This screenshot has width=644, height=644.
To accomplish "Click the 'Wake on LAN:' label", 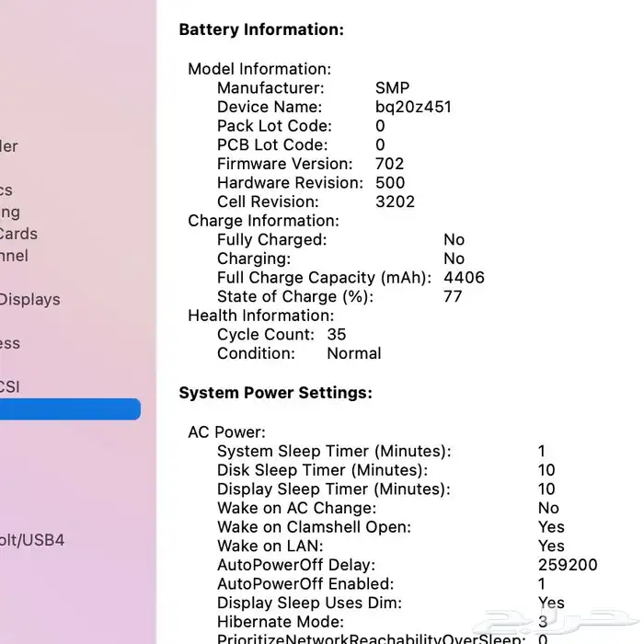I will [x=270, y=546].
